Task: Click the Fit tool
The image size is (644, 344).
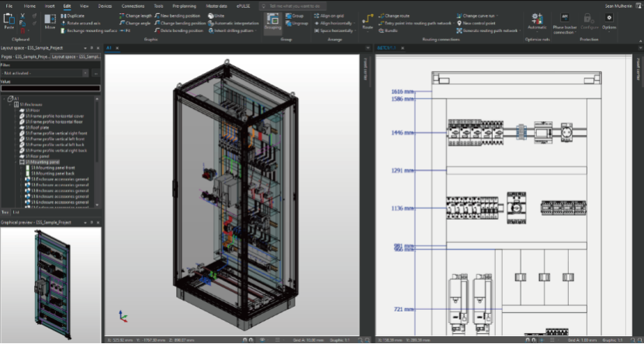Action: click(x=125, y=31)
